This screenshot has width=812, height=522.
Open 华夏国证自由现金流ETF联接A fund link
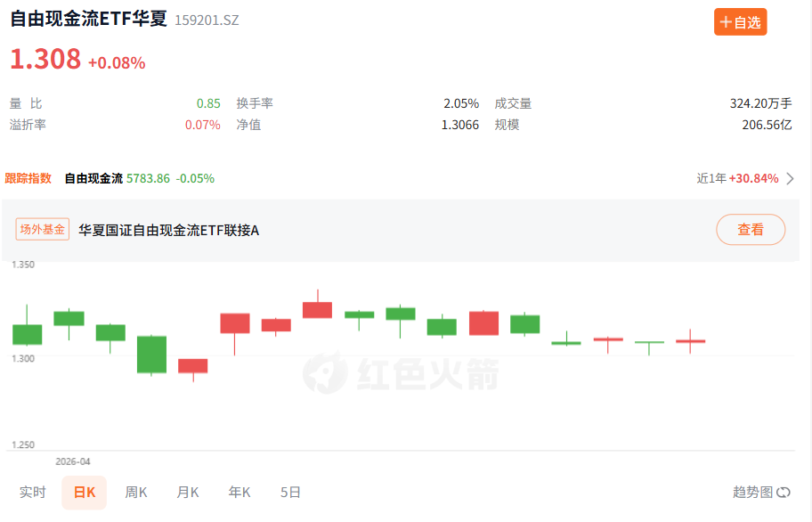[x=169, y=230]
